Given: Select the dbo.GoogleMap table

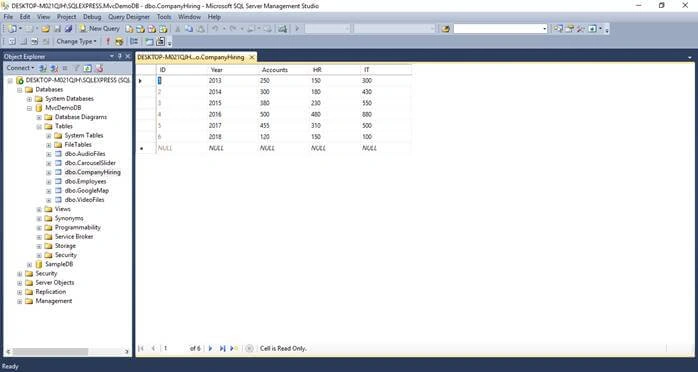Looking at the screenshot, I should [87, 190].
